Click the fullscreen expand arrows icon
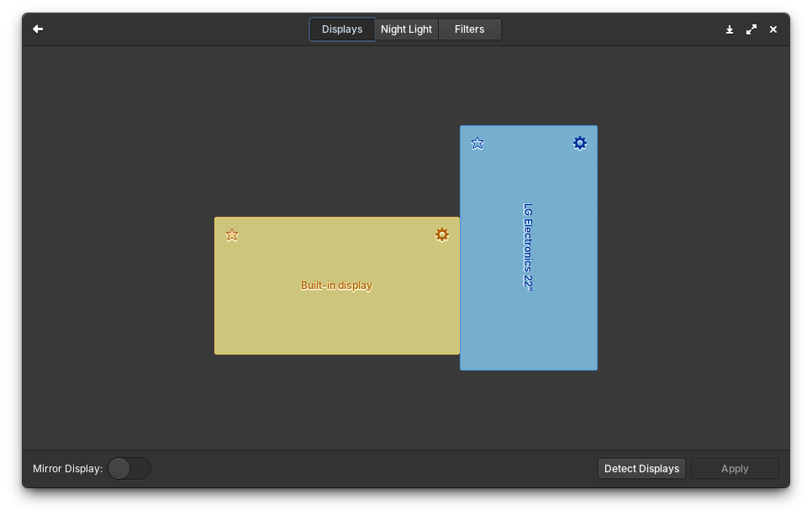 coord(751,29)
